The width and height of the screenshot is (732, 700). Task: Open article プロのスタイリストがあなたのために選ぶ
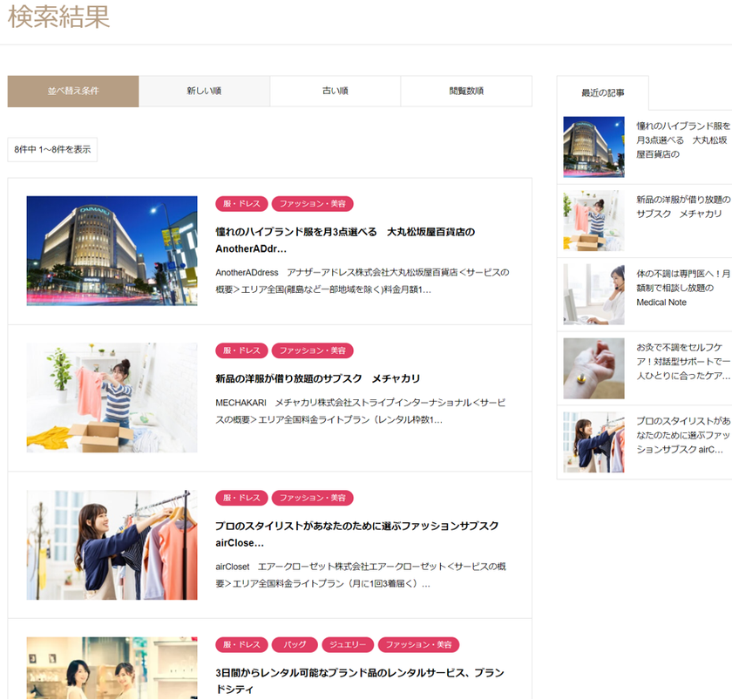[x=357, y=534]
